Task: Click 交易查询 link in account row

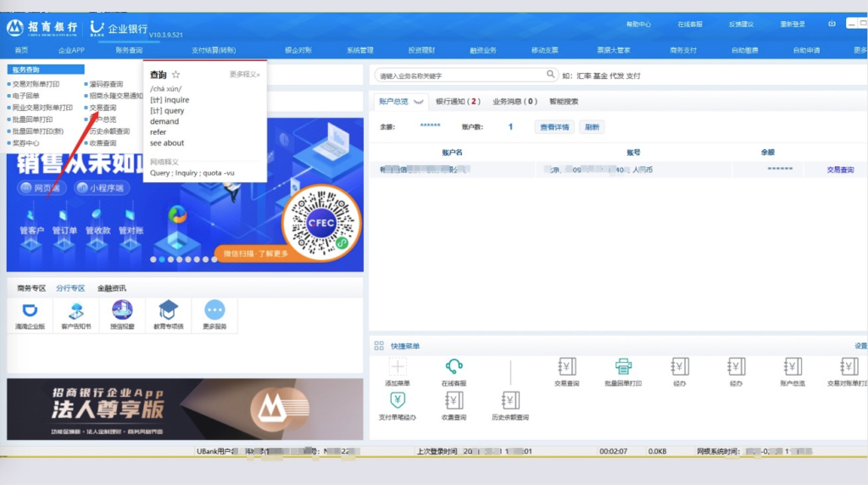Action: 840,170
